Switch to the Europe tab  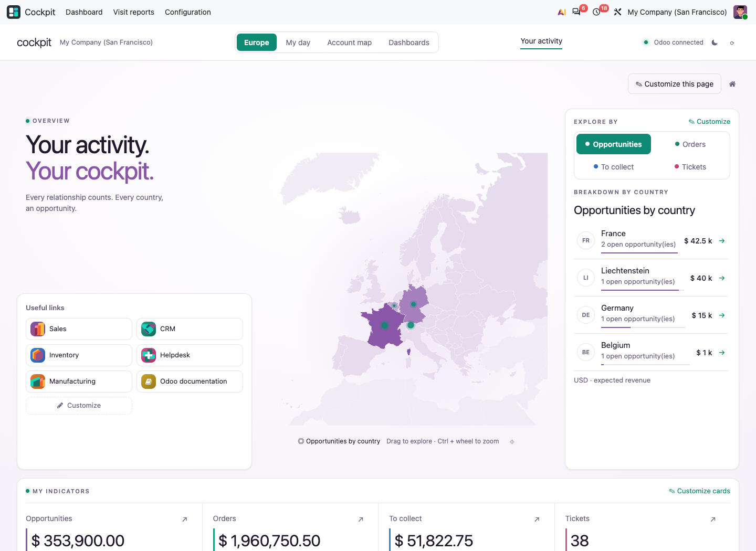(x=257, y=43)
